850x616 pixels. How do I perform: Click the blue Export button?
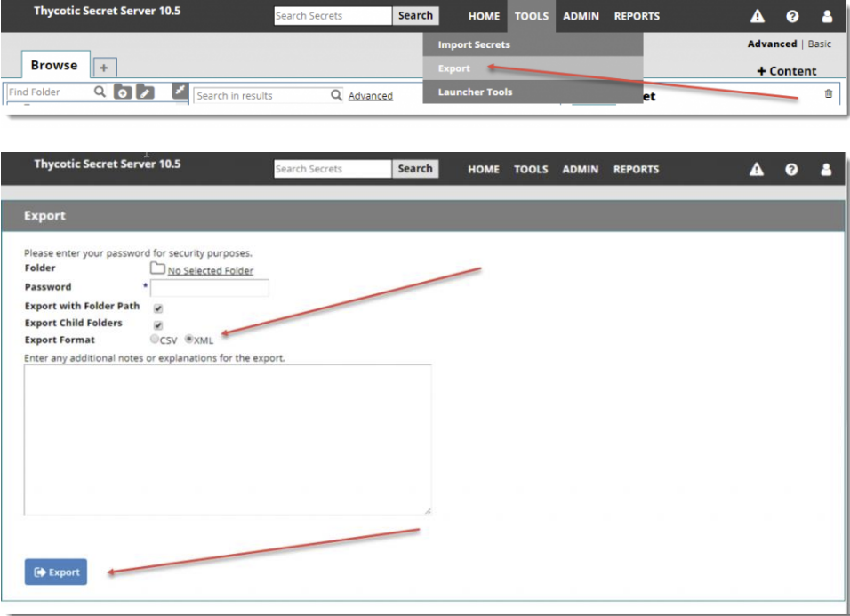[x=56, y=572]
